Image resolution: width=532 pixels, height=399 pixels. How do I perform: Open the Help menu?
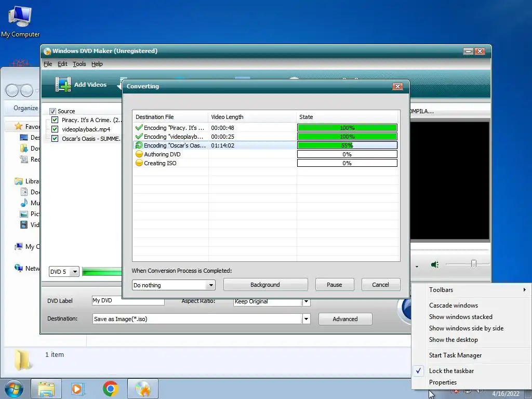97,64
